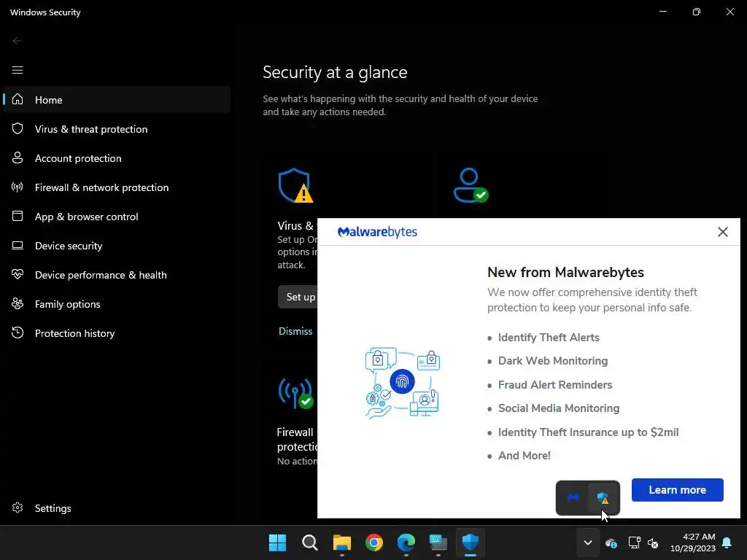Launch Microsoft Edge from taskbar

[406, 542]
